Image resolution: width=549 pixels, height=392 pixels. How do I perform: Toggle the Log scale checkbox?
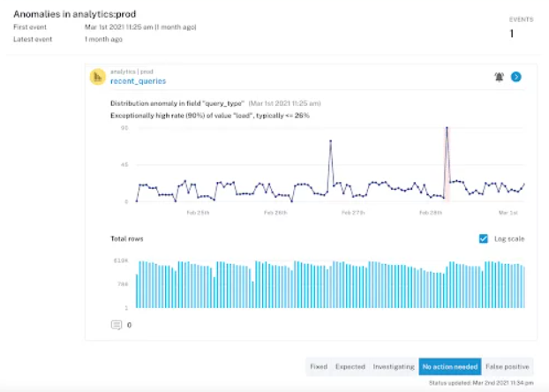pos(483,238)
